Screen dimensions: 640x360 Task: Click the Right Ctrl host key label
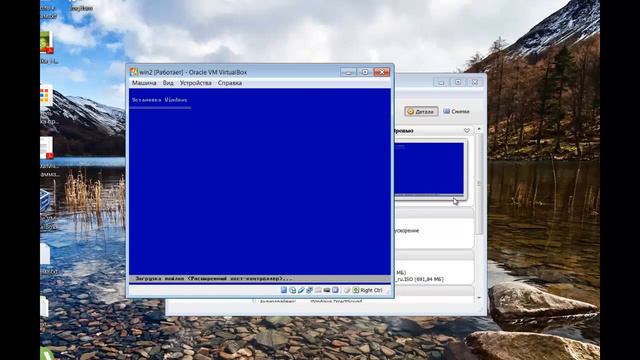coord(371,290)
